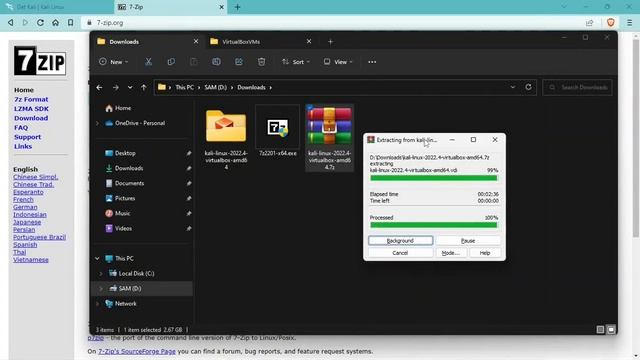Refresh the Downloads folder view
640x360 pixels.
528,87
